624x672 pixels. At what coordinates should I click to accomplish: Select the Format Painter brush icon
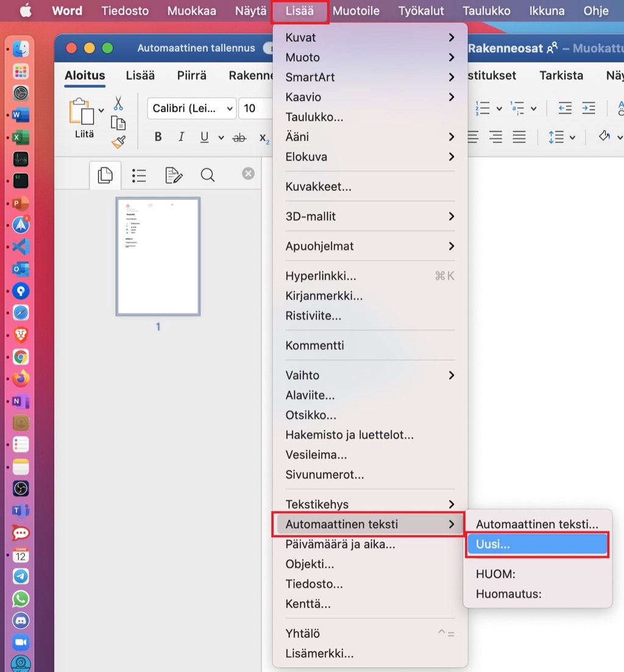click(119, 142)
